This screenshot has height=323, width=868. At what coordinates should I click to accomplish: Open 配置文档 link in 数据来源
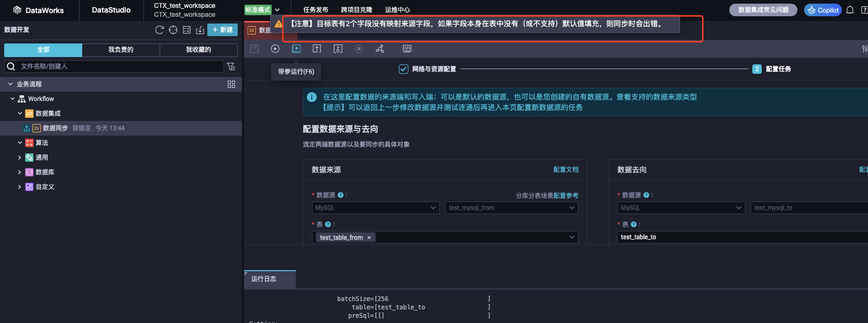click(566, 170)
